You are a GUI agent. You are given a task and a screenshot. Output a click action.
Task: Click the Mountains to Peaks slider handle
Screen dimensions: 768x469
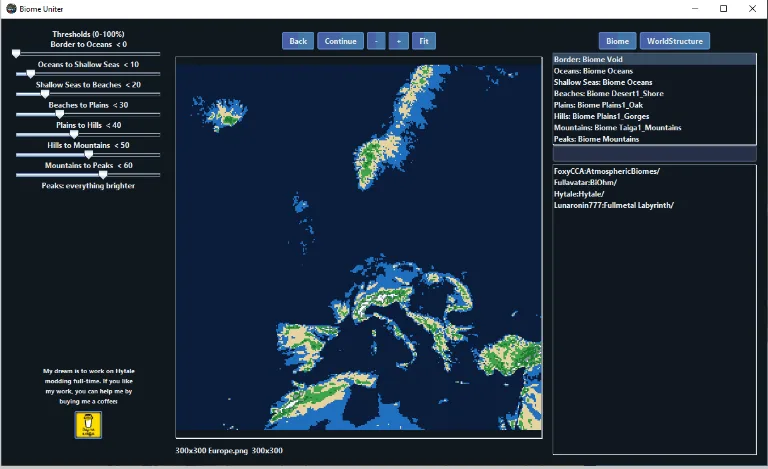103,175
